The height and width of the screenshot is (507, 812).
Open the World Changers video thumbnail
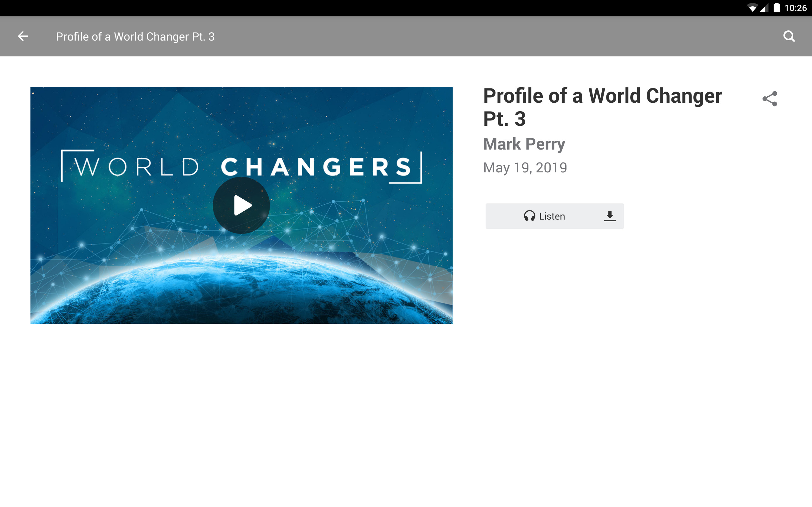click(x=241, y=205)
